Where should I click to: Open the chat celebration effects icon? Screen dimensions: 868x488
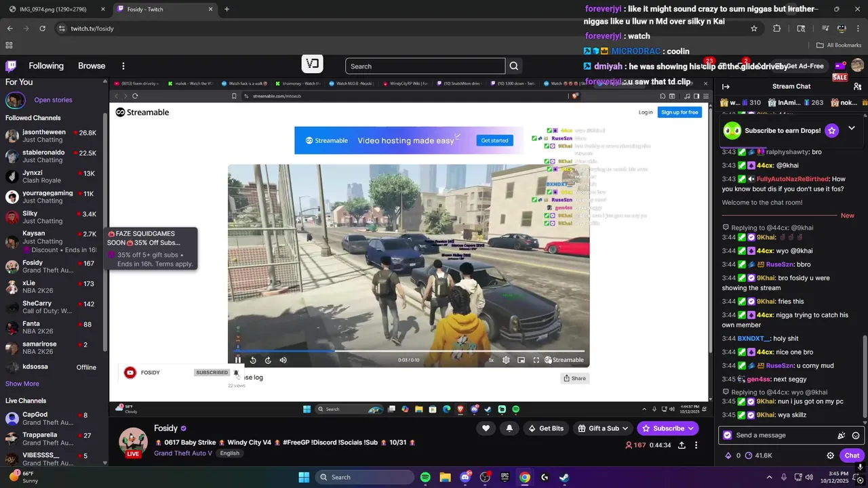tap(842, 435)
